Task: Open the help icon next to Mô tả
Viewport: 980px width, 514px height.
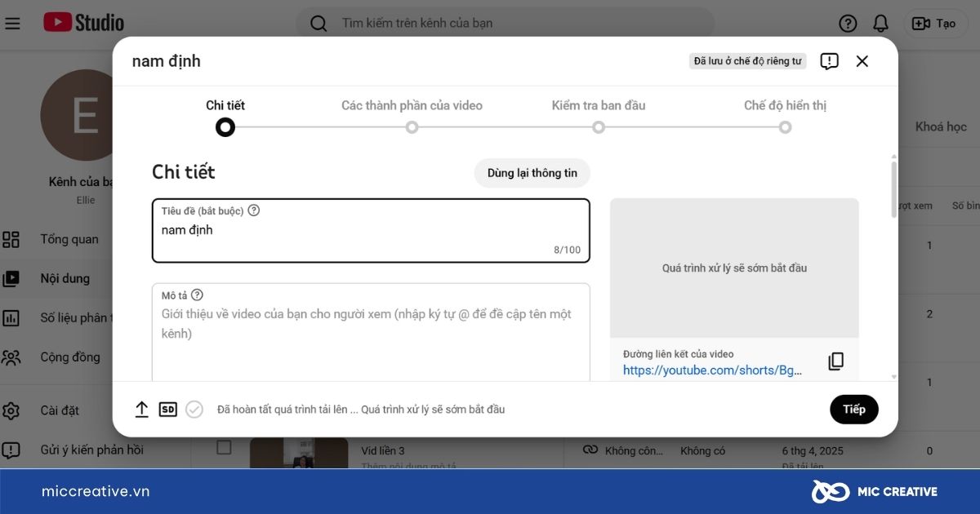Action: [197, 295]
